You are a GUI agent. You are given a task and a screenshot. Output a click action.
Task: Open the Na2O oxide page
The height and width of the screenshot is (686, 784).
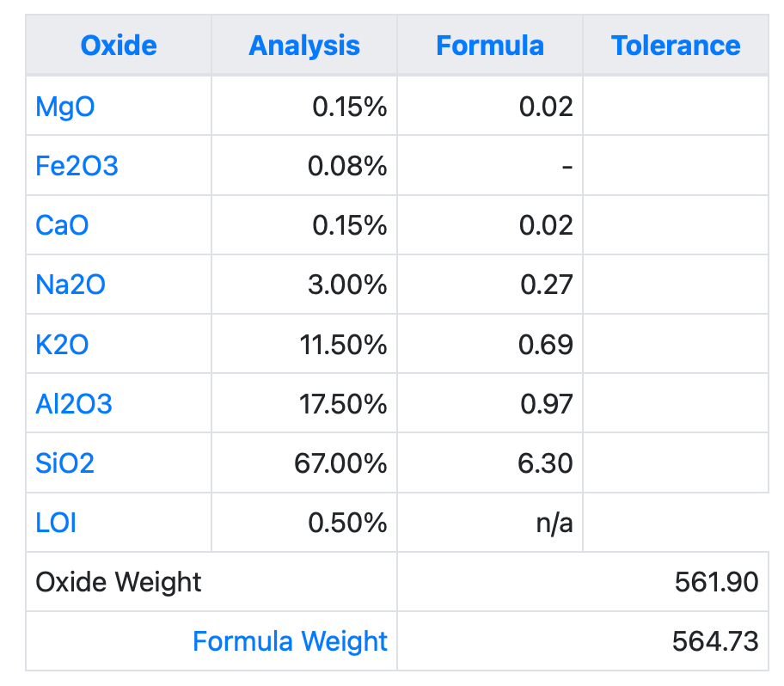pos(70,285)
